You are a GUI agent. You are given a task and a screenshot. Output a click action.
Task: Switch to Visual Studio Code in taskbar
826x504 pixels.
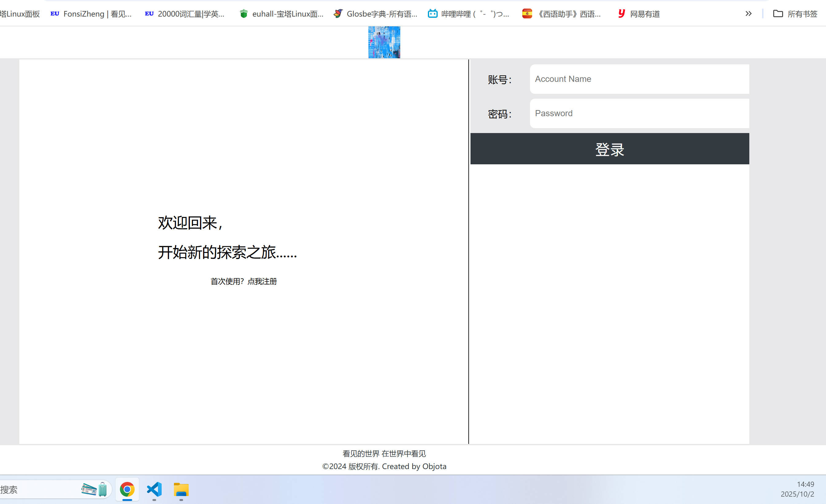[x=154, y=490]
